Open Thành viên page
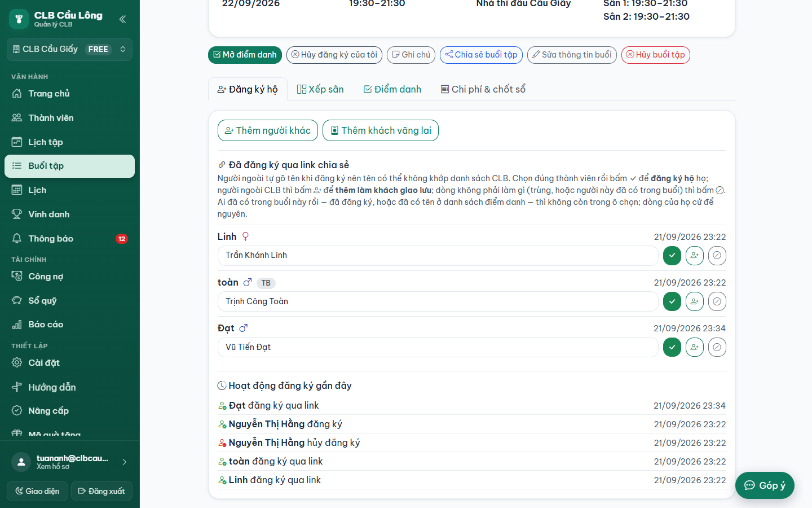The image size is (812, 508). pyautogui.click(x=70, y=118)
